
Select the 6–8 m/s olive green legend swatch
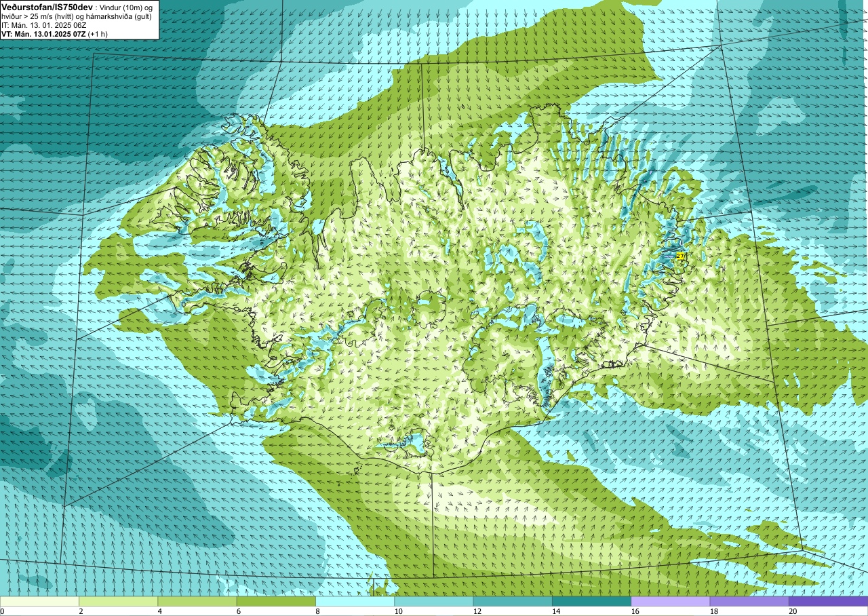point(276,601)
